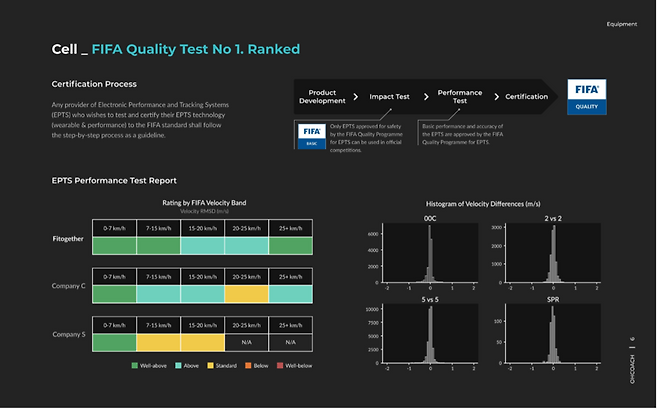The image size is (658, 410).
Task: Click the chevron after Impact Test
Action: pos(426,97)
